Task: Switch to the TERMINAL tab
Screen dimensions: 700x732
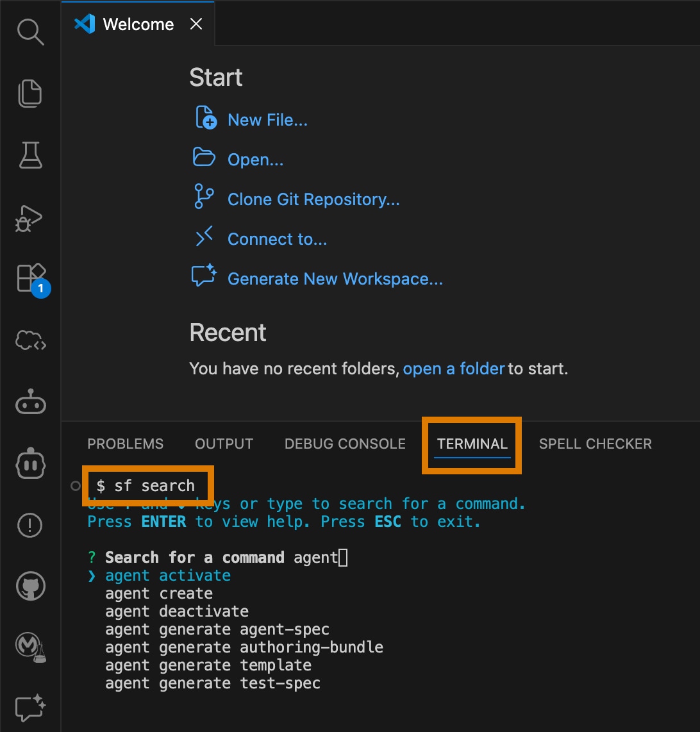Action: [x=471, y=444]
